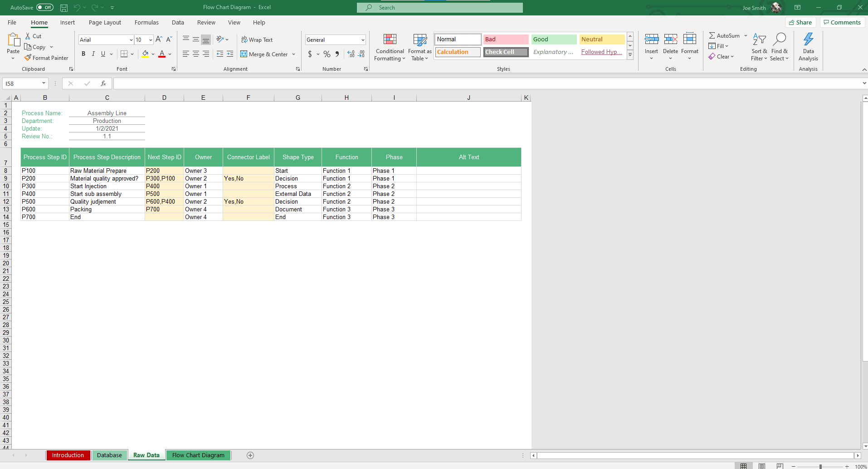Click in the Search box
The image size is (868, 469).
tap(439, 8)
